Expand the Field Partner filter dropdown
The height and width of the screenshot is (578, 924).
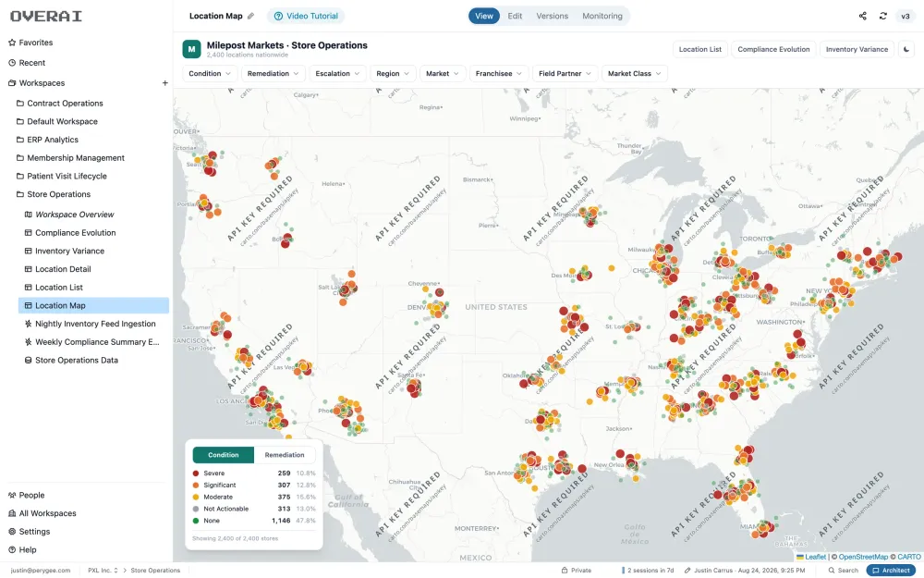click(565, 74)
